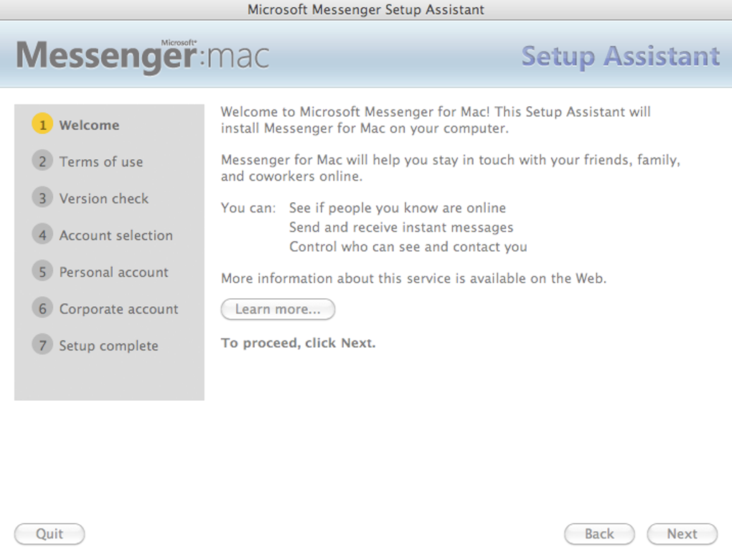The width and height of the screenshot is (732, 560).
Task: Open the Learn more... link button
Action: 278,309
